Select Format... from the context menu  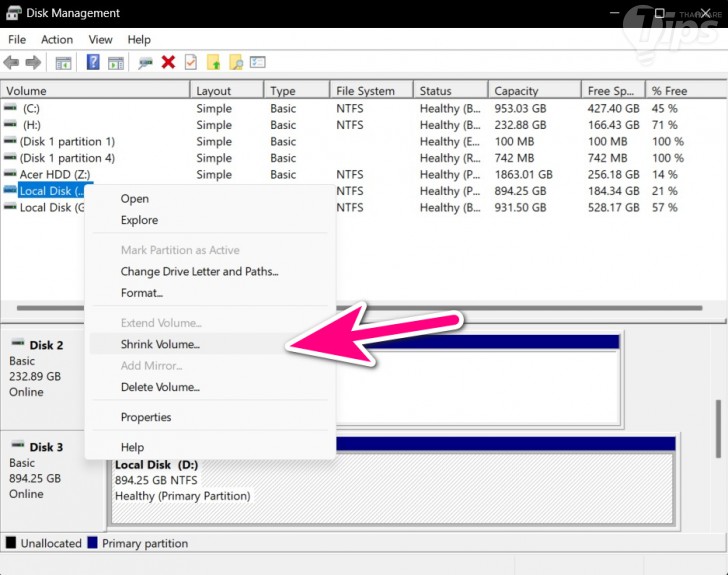210,293
